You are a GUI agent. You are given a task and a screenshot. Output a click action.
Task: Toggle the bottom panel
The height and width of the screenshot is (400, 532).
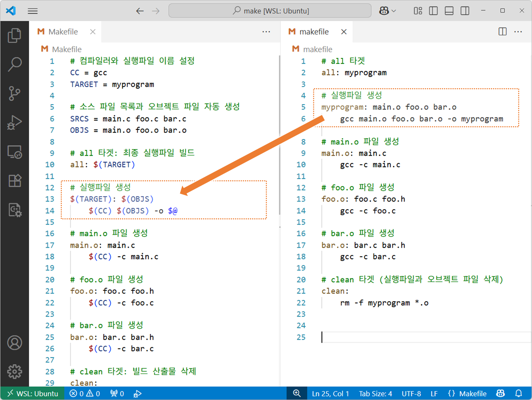pos(449,11)
